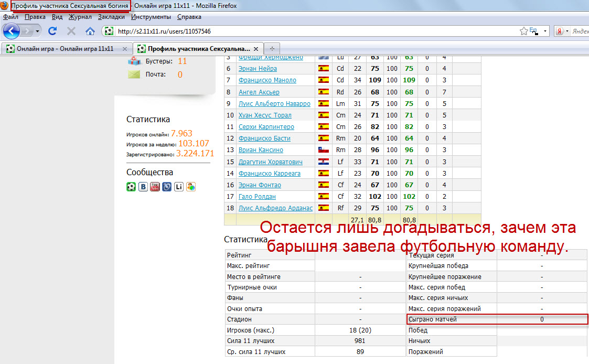The width and height of the screenshot is (589, 364).
Task: Expand the address bar URL history dropdown
Action: click(x=545, y=31)
